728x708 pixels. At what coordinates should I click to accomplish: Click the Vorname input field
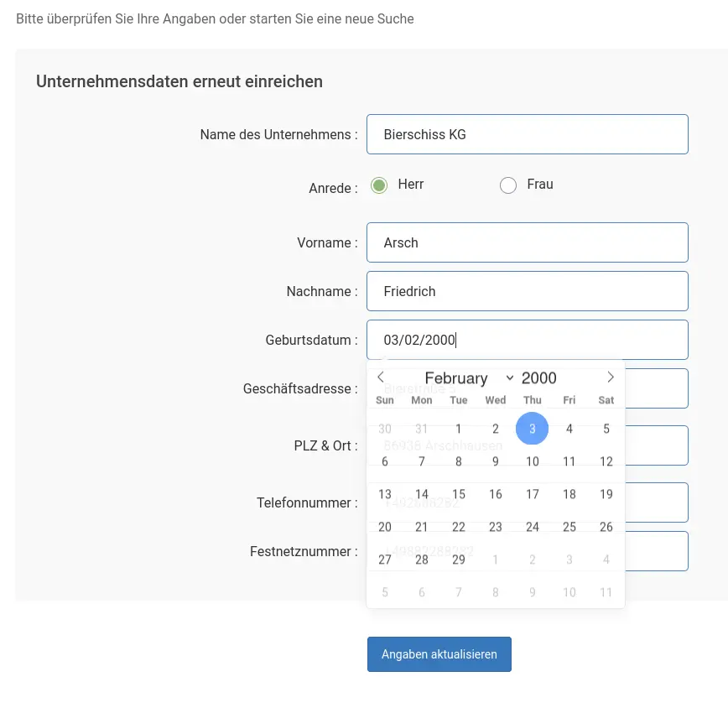[527, 242]
